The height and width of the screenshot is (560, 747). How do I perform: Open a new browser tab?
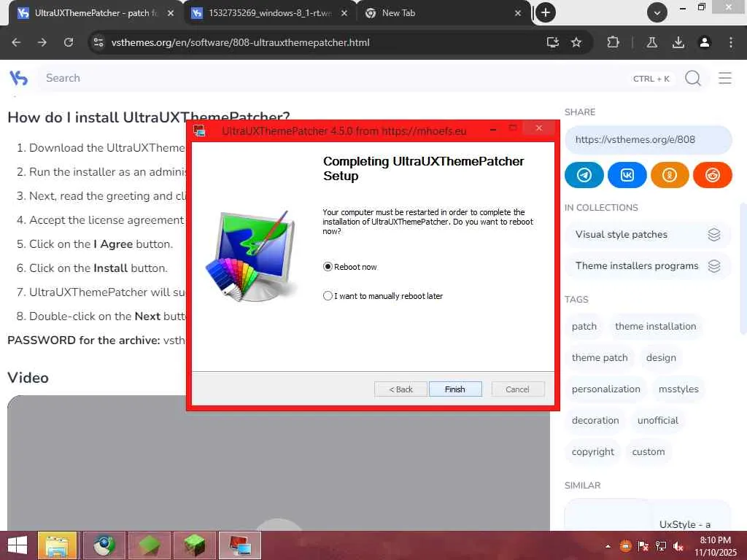pos(546,12)
